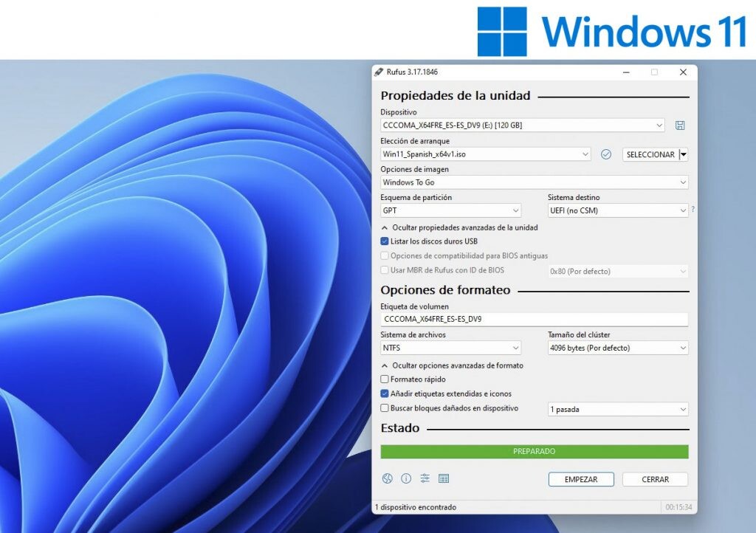Open the language selection globe icon

(x=387, y=478)
